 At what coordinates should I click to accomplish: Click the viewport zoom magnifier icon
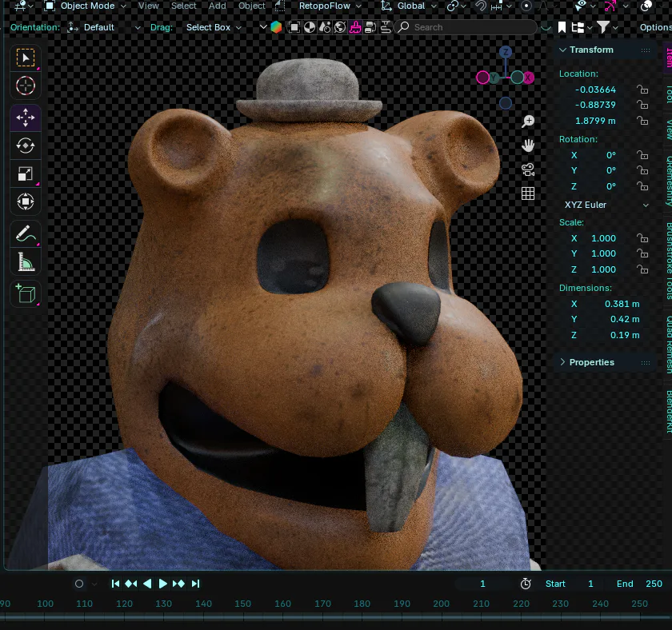(x=527, y=122)
